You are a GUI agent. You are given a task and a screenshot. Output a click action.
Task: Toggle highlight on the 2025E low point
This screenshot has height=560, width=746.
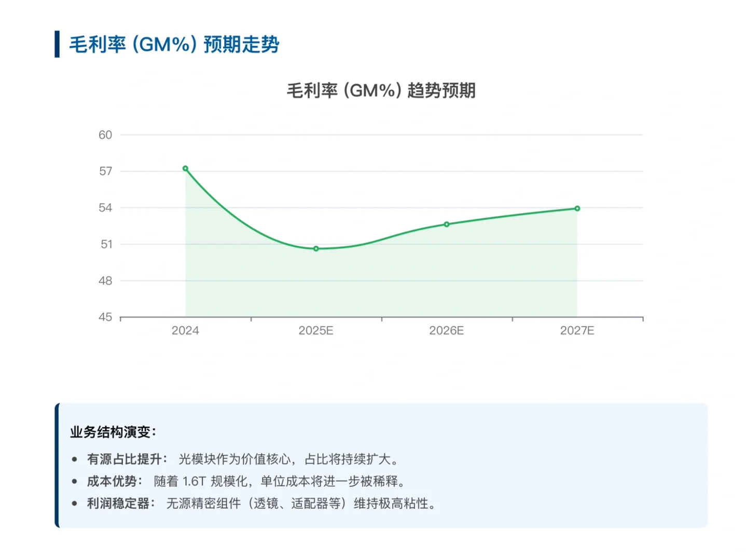[315, 249]
